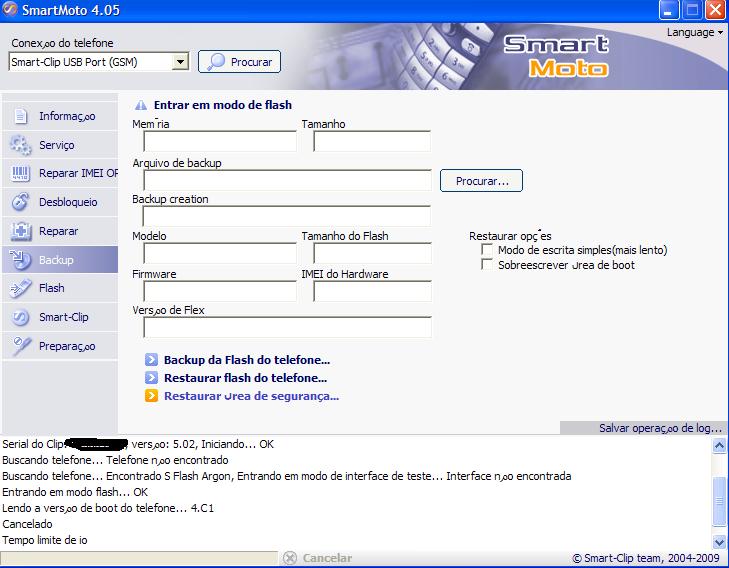Click Restaurar flash do telefone link
Screen dimensions: 729x568
point(245,378)
